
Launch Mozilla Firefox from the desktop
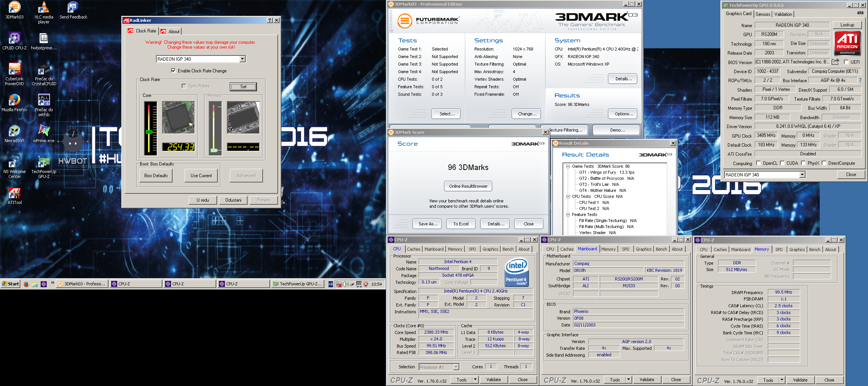point(14,103)
